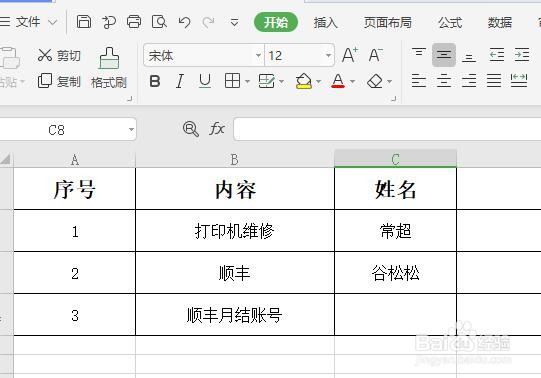Select column B header
541x378 pixels.
pyautogui.click(x=235, y=159)
